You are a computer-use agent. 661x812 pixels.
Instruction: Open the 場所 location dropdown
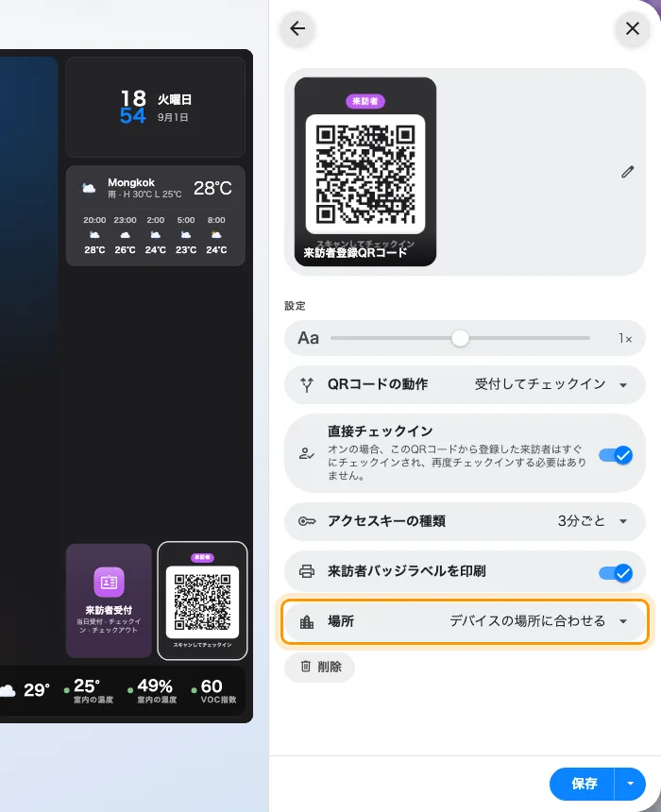[x=465, y=621]
